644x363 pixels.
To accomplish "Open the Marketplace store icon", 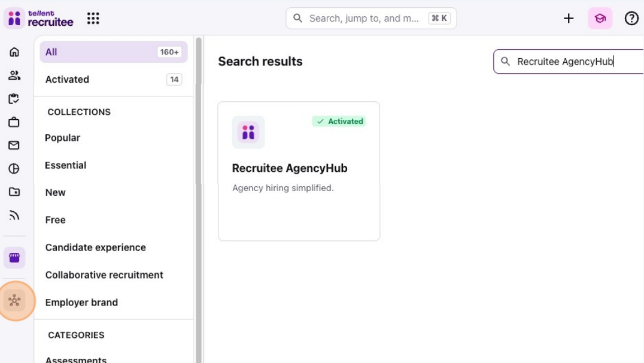I will [x=14, y=258].
